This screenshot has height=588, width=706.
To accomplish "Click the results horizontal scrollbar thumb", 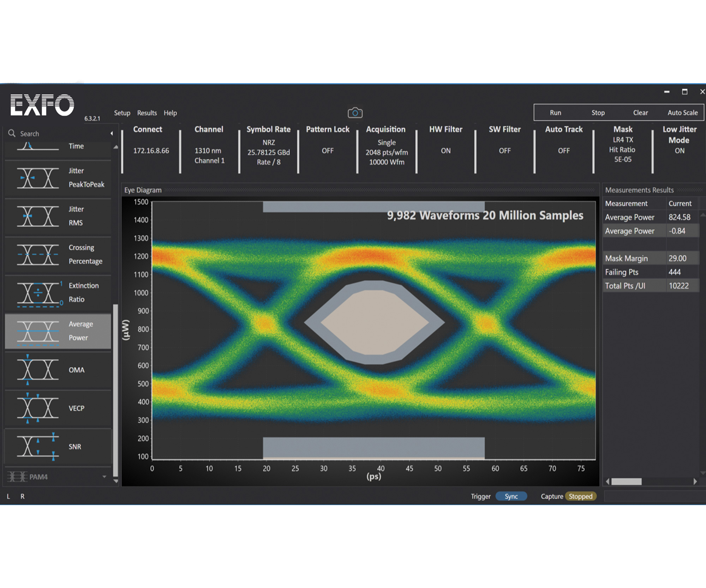I will (x=627, y=481).
